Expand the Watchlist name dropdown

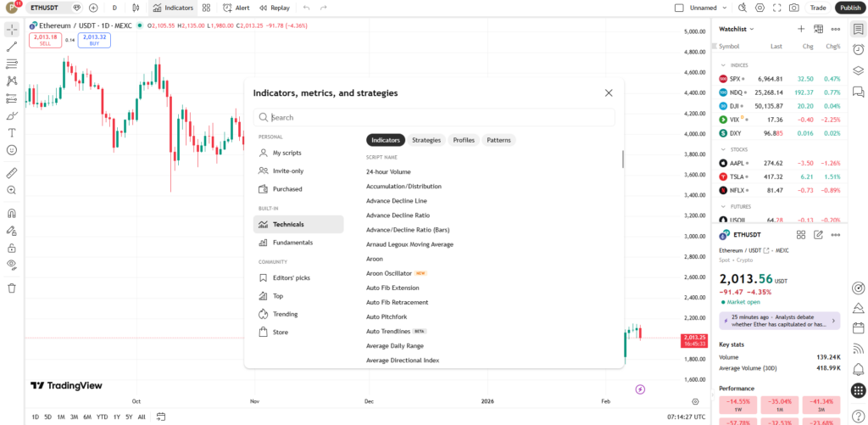(x=735, y=29)
